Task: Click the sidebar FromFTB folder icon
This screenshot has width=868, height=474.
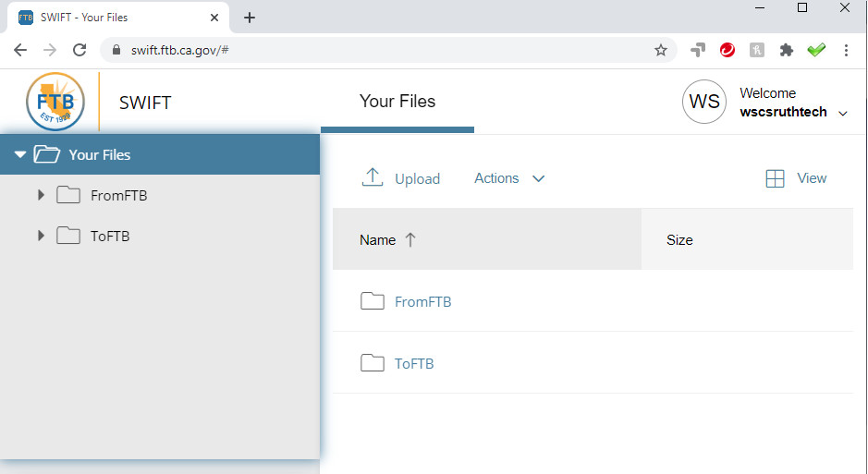Action: point(68,195)
